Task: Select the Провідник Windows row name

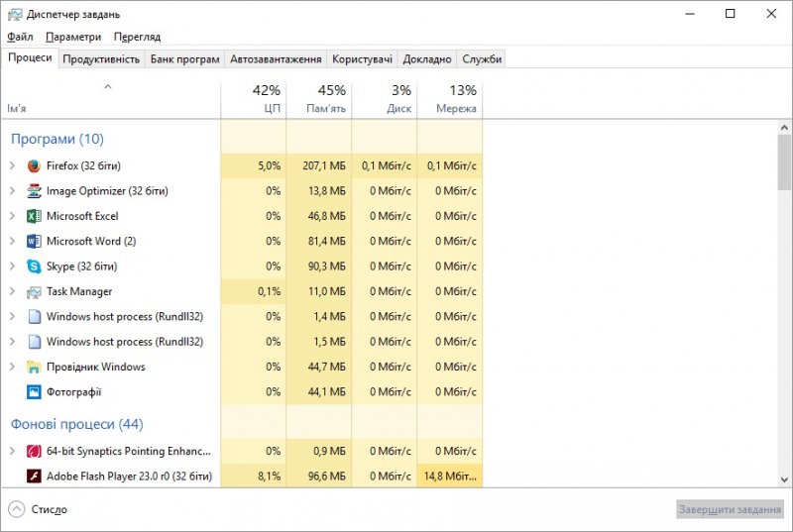Action: click(x=95, y=367)
